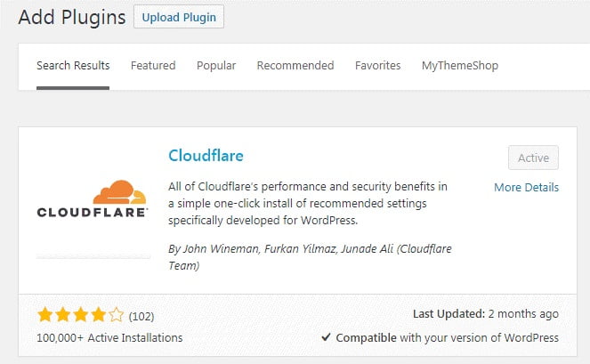The image size is (590, 364).
Task: Click the Add Plugins page heading
Action: (x=72, y=17)
